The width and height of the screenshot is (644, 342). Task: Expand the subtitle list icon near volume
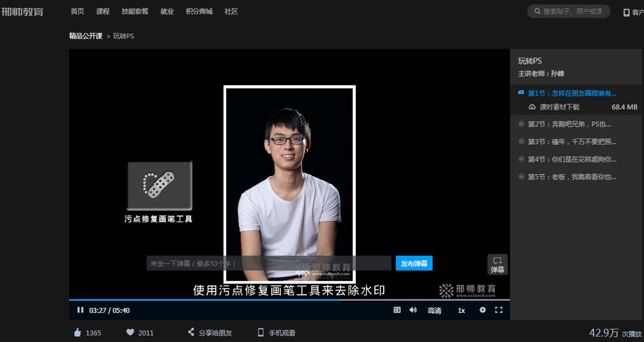(396, 310)
